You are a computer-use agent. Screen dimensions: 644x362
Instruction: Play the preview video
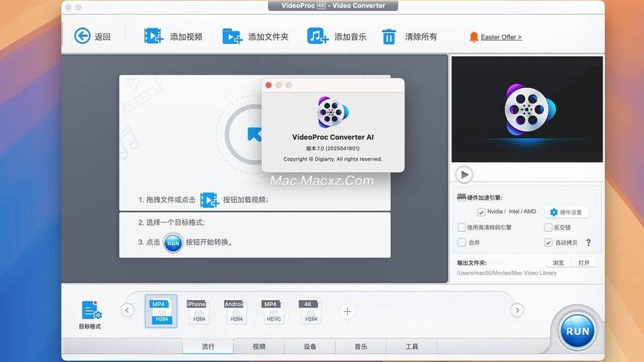[464, 174]
